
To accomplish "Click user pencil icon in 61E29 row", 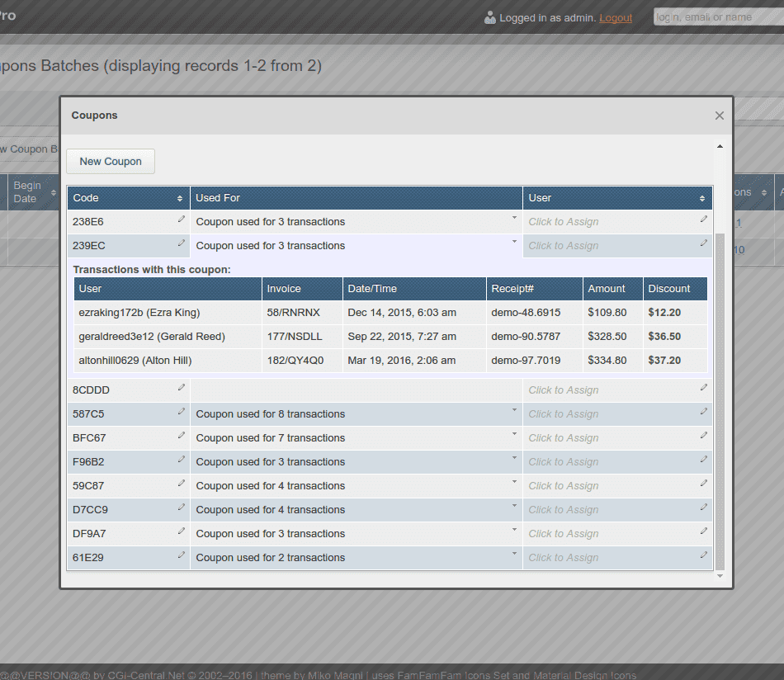I will click(x=703, y=555).
